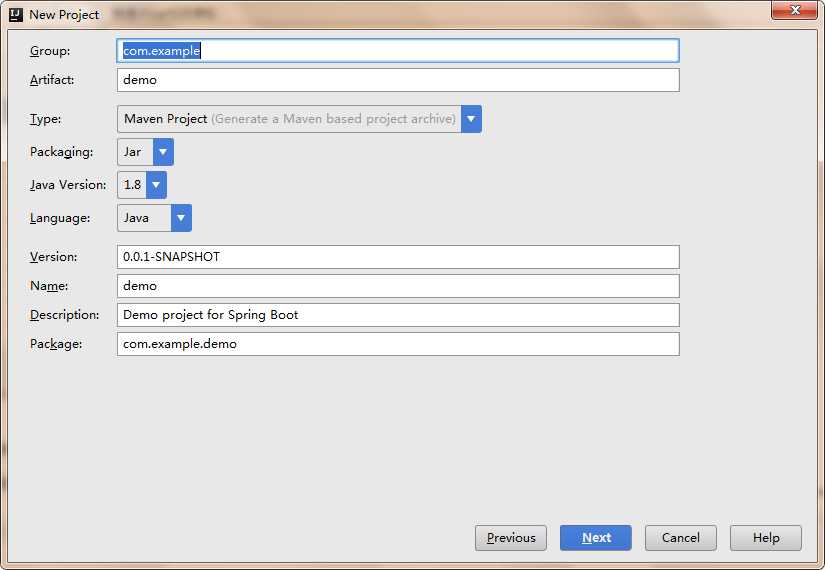This screenshot has width=825, height=570.
Task: Click the Name input field
Action: 398,286
